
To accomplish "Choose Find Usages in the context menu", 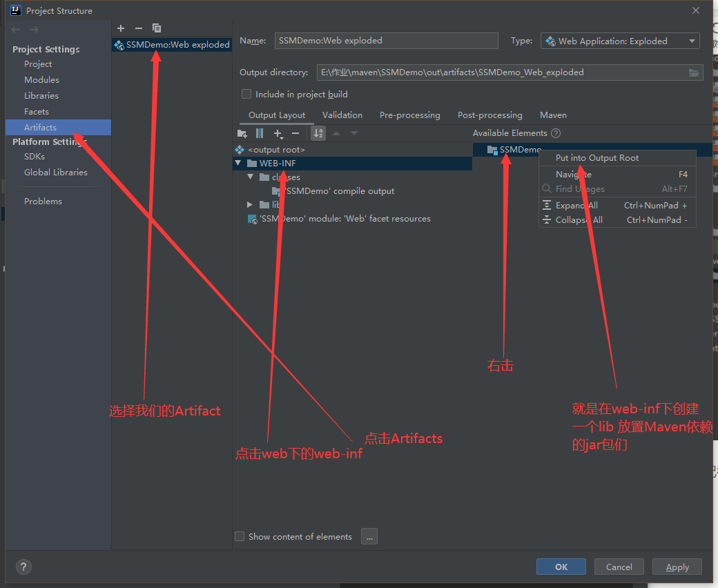I will [x=617, y=189].
